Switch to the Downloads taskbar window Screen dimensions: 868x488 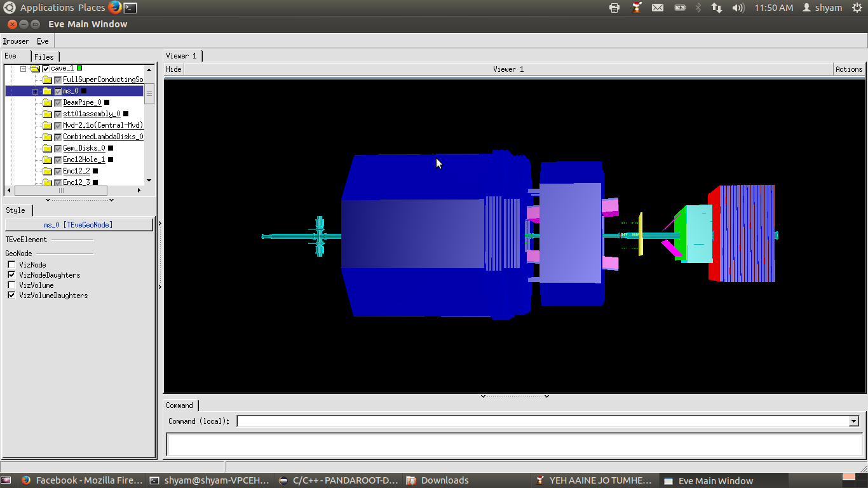pyautogui.click(x=467, y=480)
